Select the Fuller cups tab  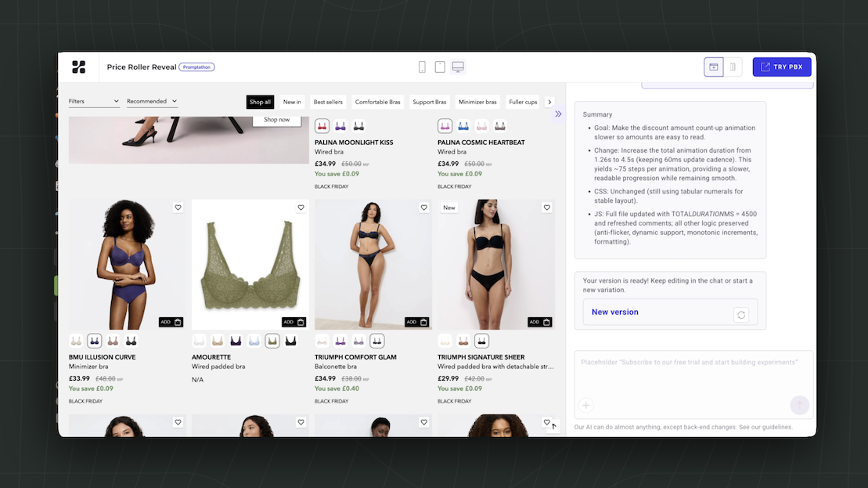click(523, 102)
